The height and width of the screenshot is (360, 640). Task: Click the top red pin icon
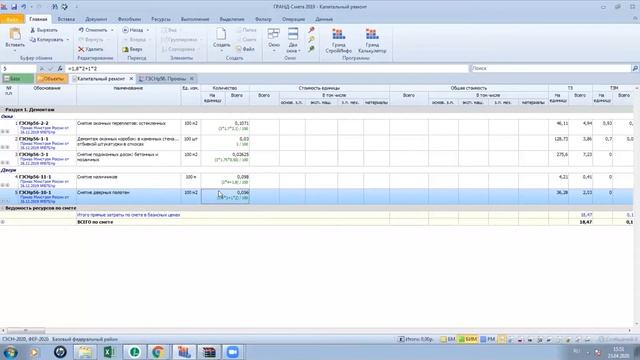tap(311, 30)
